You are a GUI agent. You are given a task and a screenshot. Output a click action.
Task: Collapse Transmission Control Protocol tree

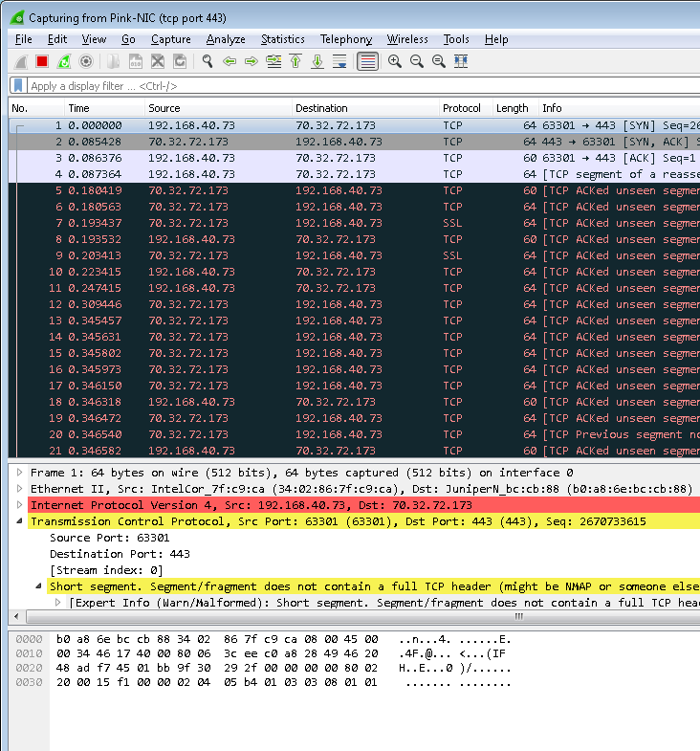point(20,521)
